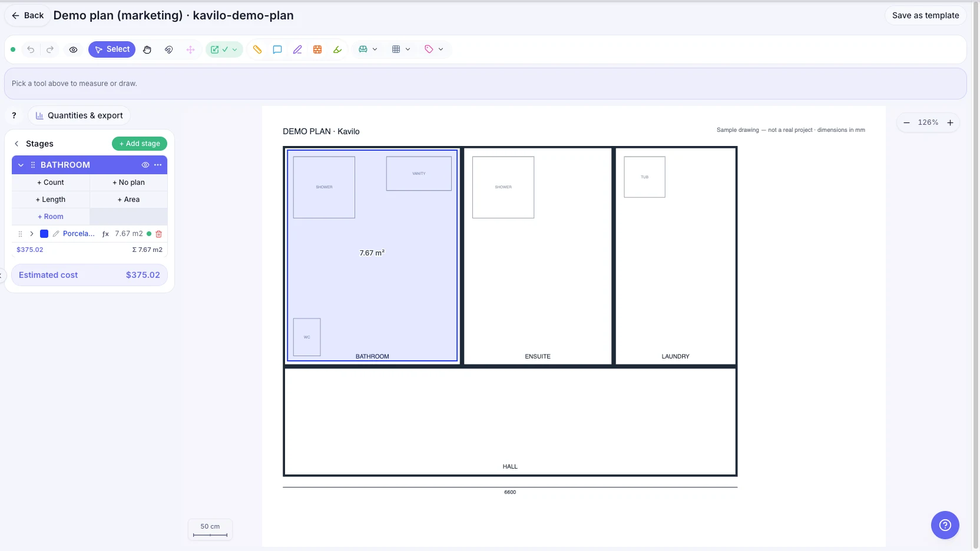Collapse the BATHROOM stage chevron

[21, 165]
